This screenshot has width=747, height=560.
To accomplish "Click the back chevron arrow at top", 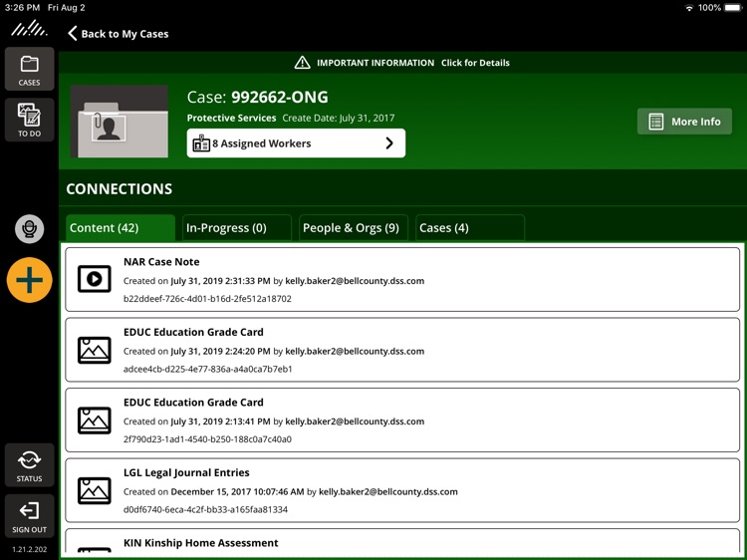I will click(x=73, y=33).
